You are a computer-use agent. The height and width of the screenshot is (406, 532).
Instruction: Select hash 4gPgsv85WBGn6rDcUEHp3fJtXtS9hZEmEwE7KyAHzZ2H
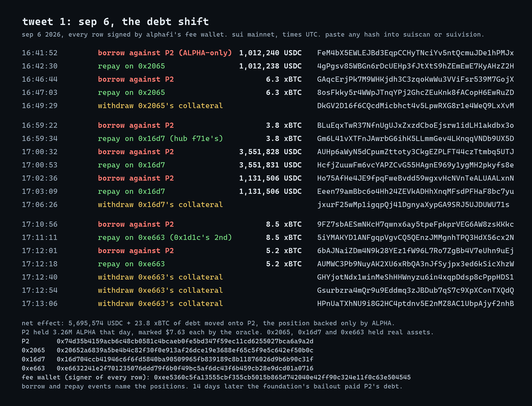click(415, 66)
